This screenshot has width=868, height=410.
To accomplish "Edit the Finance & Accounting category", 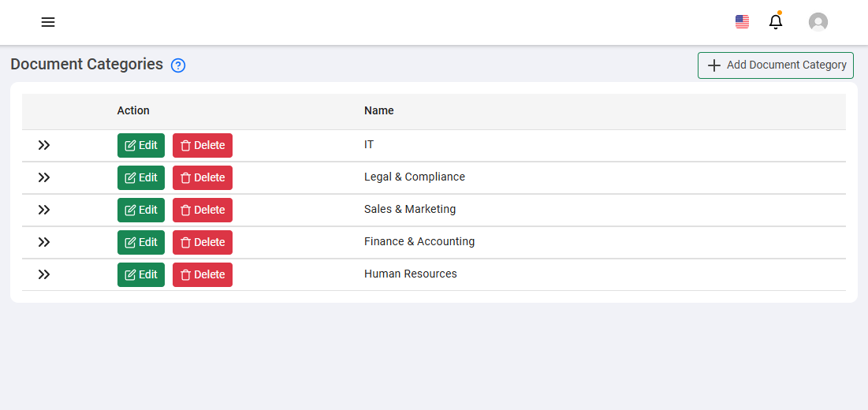I will click(141, 242).
